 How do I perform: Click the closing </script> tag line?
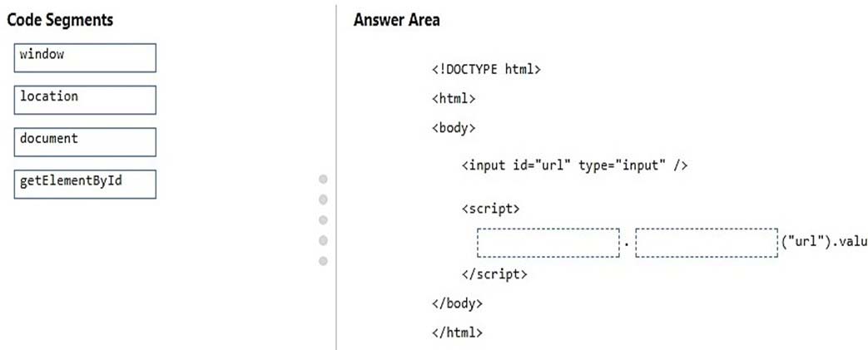pyautogui.click(x=494, y=274)
